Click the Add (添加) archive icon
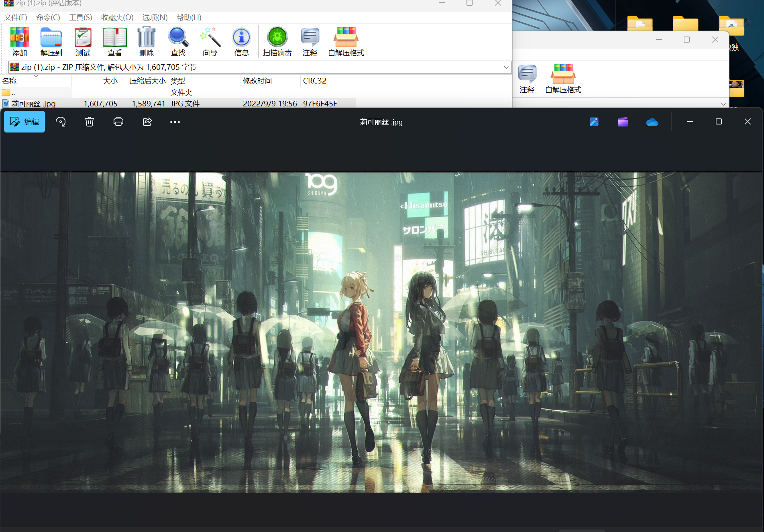Screen dimensions: 764x532 click(19, 41)
